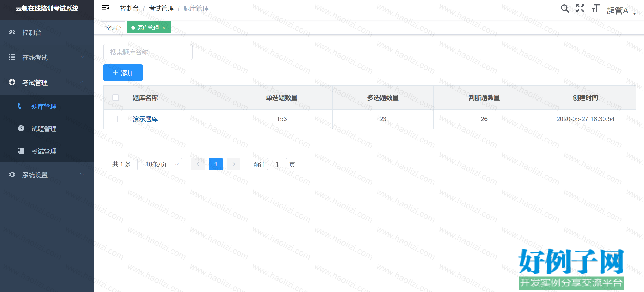Viewport: 644px width, 292px height.
Task: Click the exam management ring icon
Action: (12, 82)
